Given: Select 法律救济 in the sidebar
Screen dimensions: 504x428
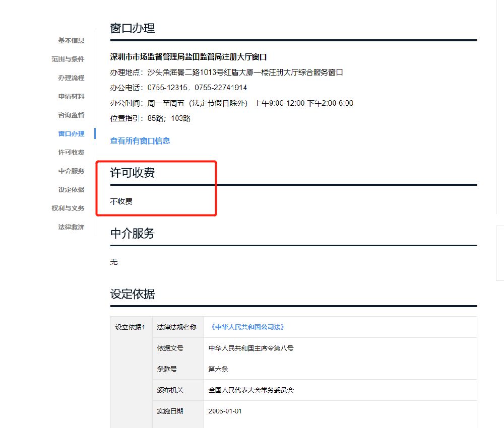Looking at the screenshot, I should (71, 227).
